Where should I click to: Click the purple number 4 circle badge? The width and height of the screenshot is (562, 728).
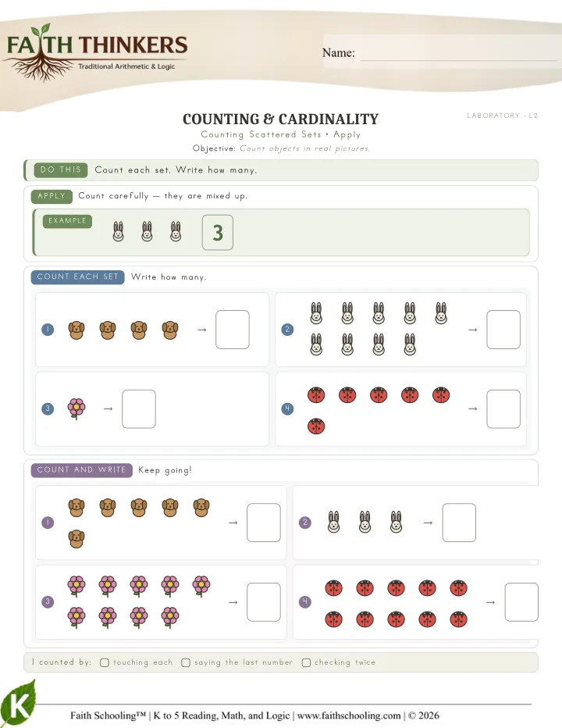305,601
